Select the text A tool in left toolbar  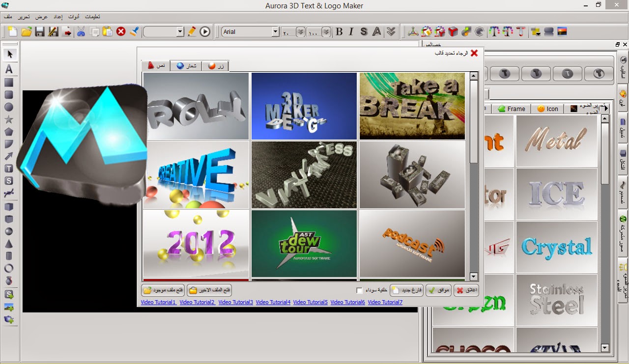coord(9,70)
